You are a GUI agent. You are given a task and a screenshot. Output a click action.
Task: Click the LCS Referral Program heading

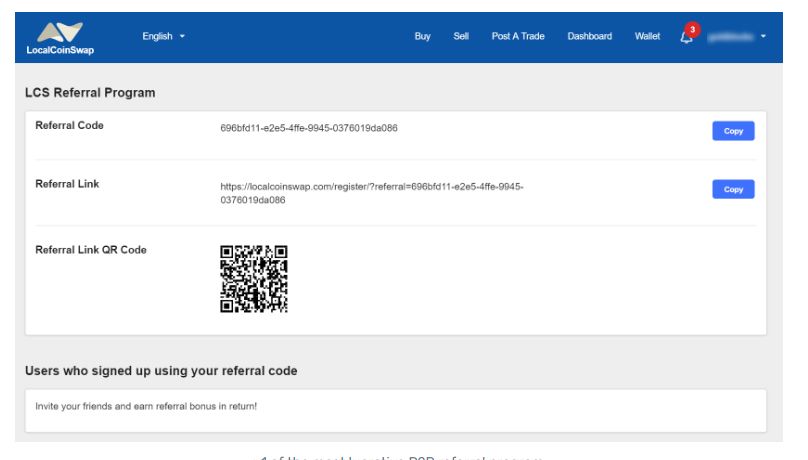(90, 93)
